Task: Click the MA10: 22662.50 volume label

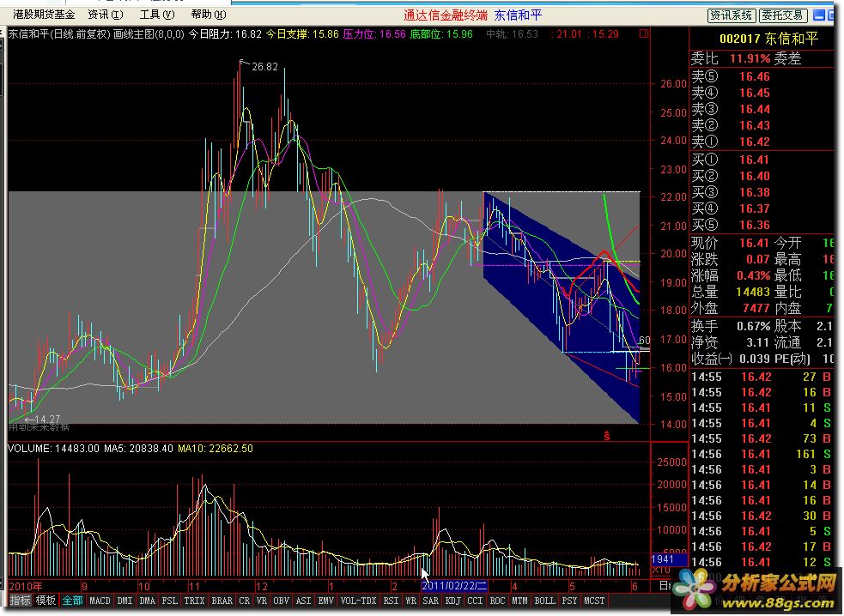Action: (215, 448)
